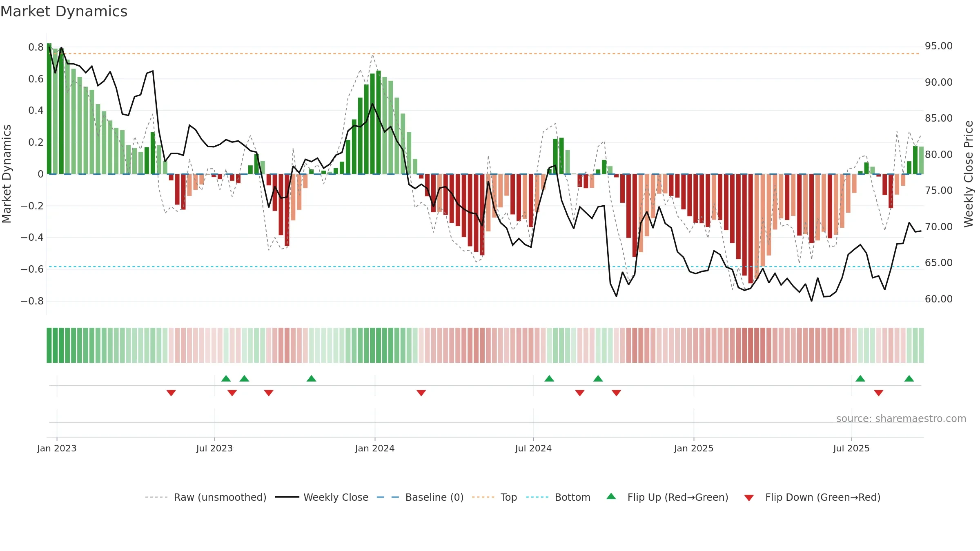Toggle the Bottom legend entry
Viewport: 980px width, 551px height.
pyautogui.click(x=558, y=497)
